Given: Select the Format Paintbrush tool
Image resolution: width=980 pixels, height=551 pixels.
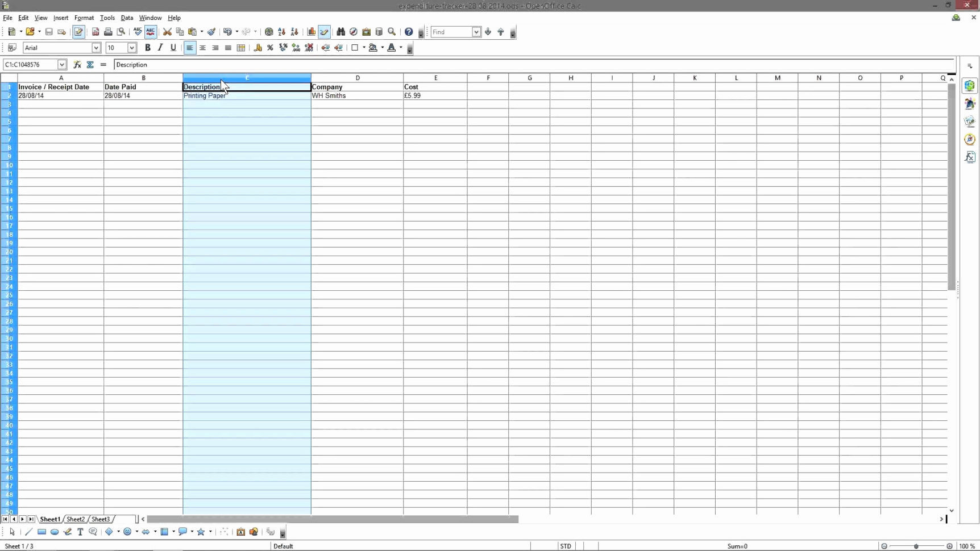Looking at the screenshot, I should coord(211,32).
